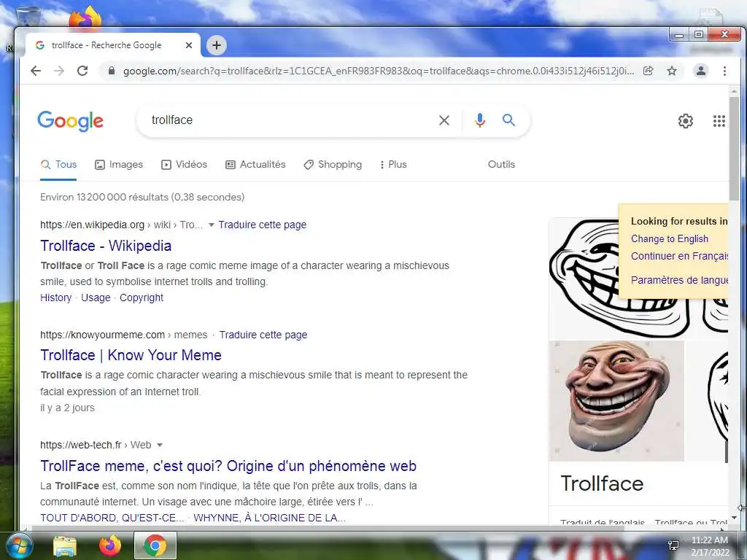This screenshot has width=747, height=560.
Task: Click the padlock site info icon
Action: [112, 71]
